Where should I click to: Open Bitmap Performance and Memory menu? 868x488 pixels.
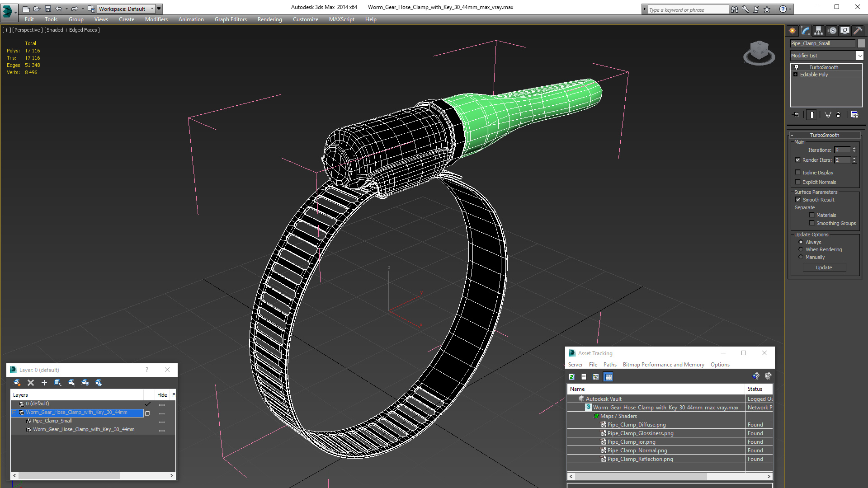pyautogui.click(x=663, y=365)
